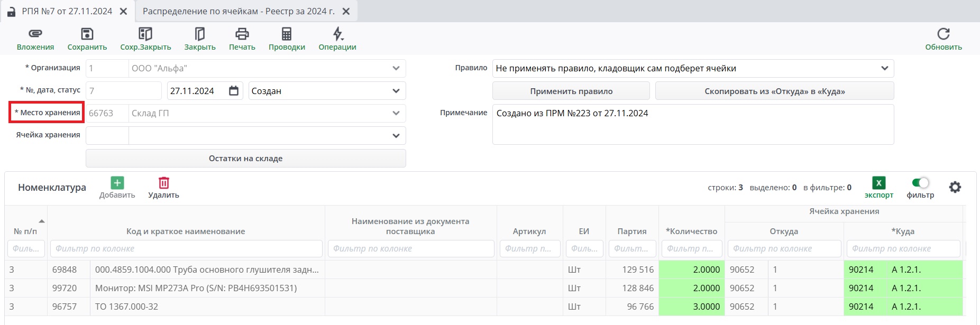Click the Остатки на складе button
This screenshot has height=325, width=980.
click(245, 159)
